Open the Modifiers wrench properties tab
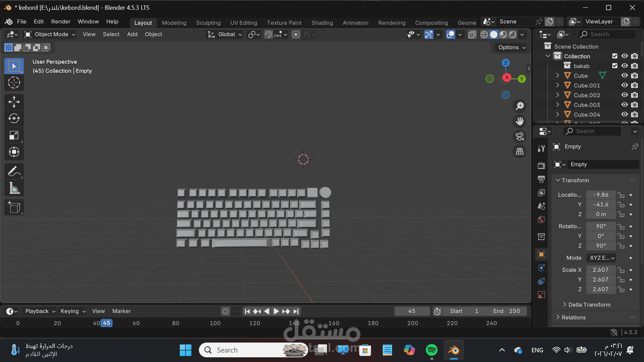 point(541,148)
